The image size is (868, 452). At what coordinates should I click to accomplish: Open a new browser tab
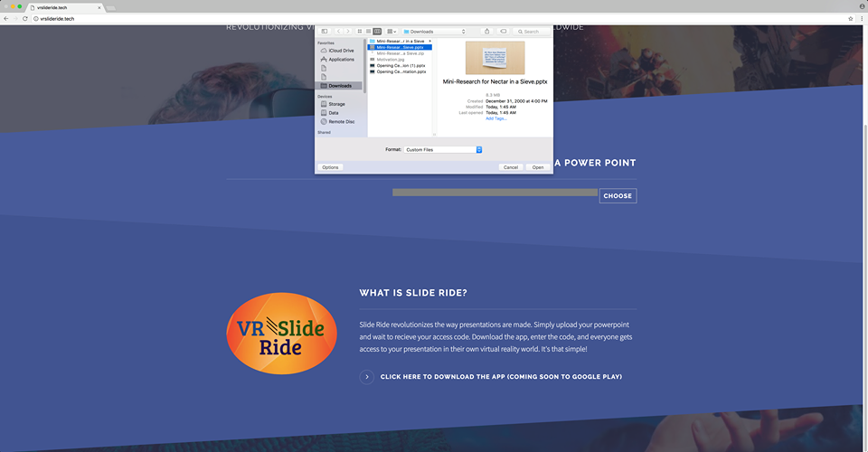click(110, 8)
